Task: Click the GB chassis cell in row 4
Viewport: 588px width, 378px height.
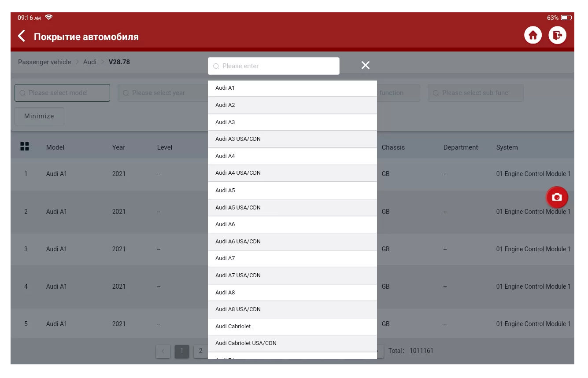Action: coord(386,286)
